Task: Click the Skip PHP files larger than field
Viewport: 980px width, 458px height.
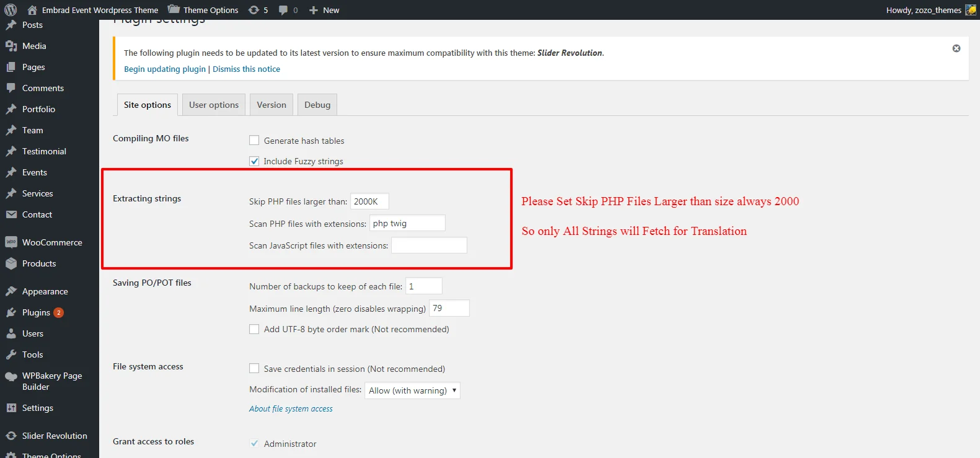Action: [369, 201]
